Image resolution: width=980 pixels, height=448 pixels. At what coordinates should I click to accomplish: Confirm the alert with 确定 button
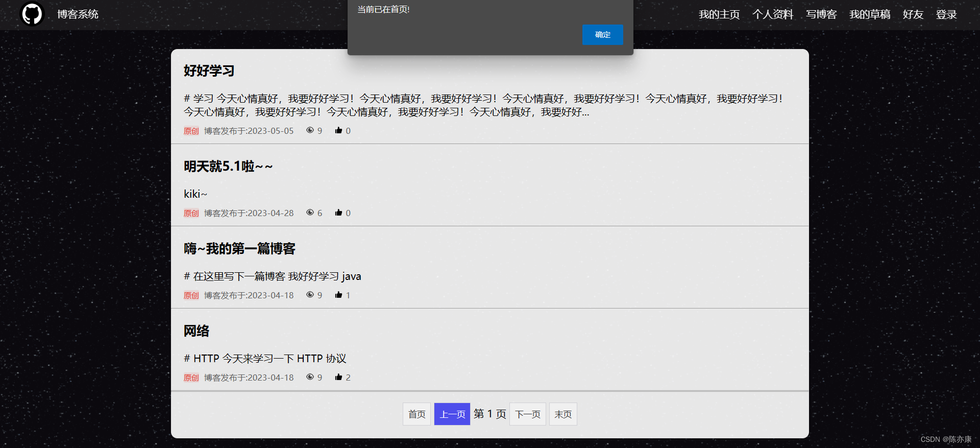click(603, 35)
